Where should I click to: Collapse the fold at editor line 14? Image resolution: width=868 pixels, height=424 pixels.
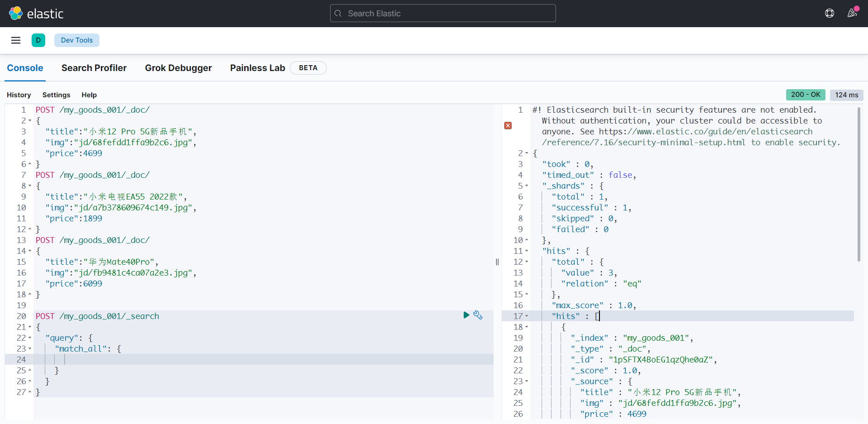click(30, 251)
